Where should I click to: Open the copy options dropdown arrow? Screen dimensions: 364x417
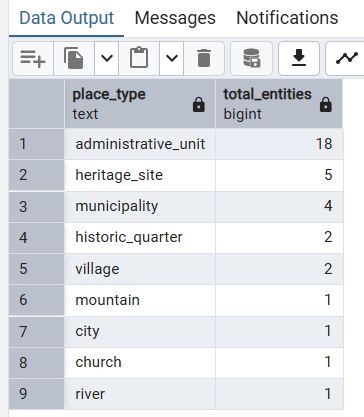click(x=107, y=59)
